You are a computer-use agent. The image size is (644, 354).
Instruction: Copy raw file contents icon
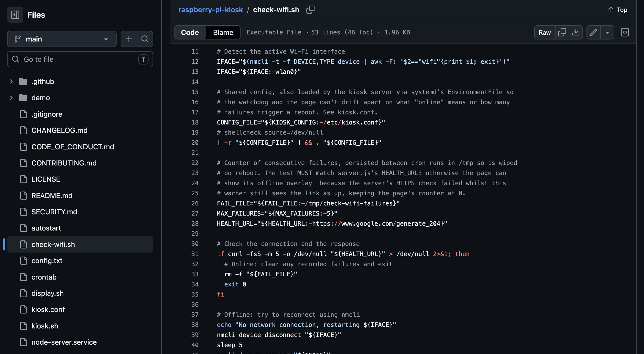pyautogui.click(x=562, y=33)
